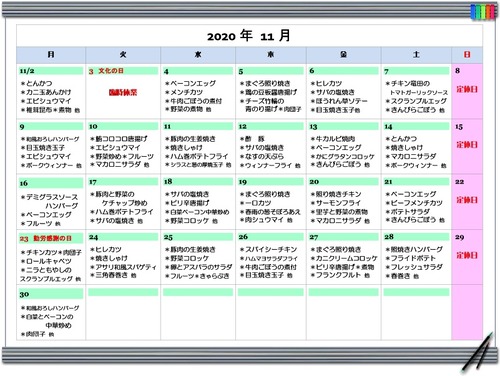Image resolution: width=500 pixels, height=376 pixels.
Task: Select the 水 (Wednesday) column header
Action: 198,55
